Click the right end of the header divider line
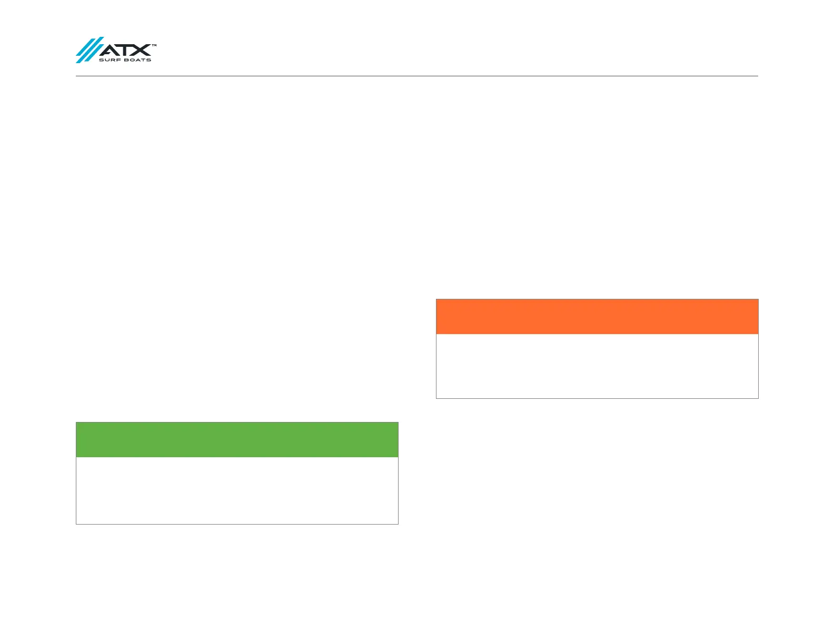 [753, 76]
